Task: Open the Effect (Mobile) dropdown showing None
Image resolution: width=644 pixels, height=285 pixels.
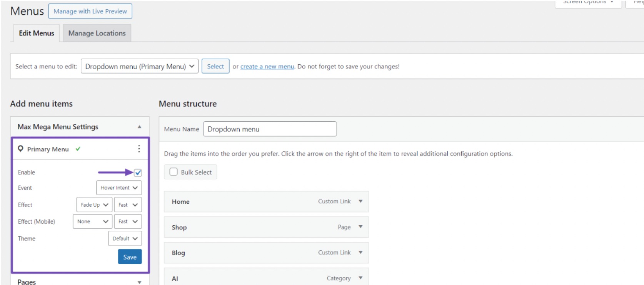Action: 93,221
